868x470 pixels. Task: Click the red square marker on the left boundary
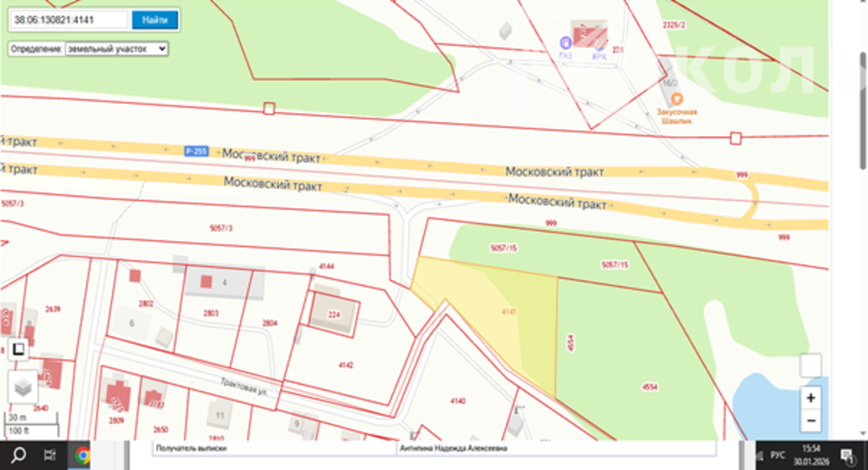tap(269, 108)
